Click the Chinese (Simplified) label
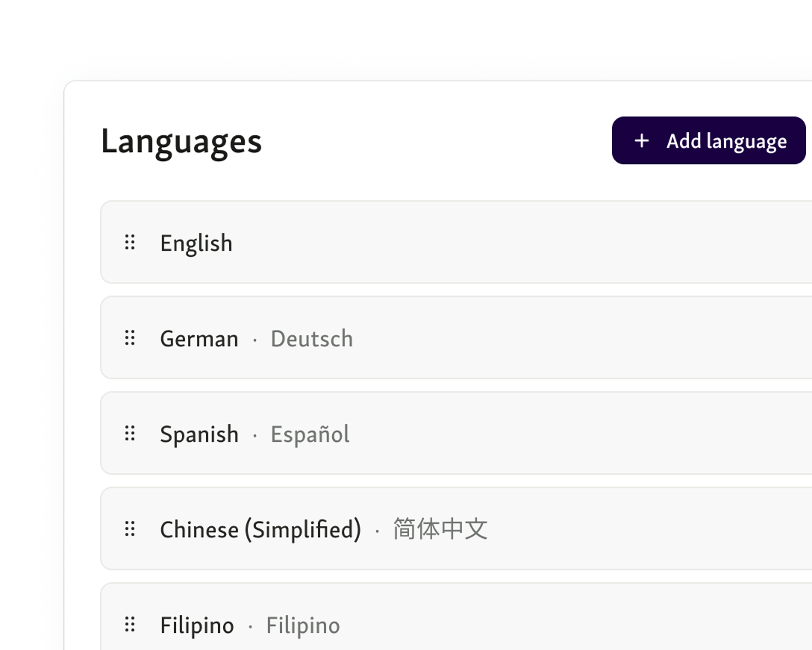 pos(260,530)
